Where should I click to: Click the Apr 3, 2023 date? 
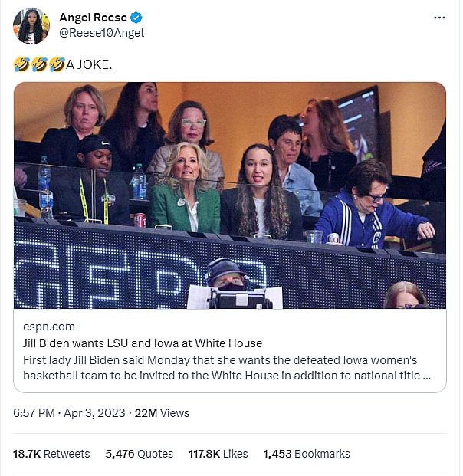click(x=96, y=413)
